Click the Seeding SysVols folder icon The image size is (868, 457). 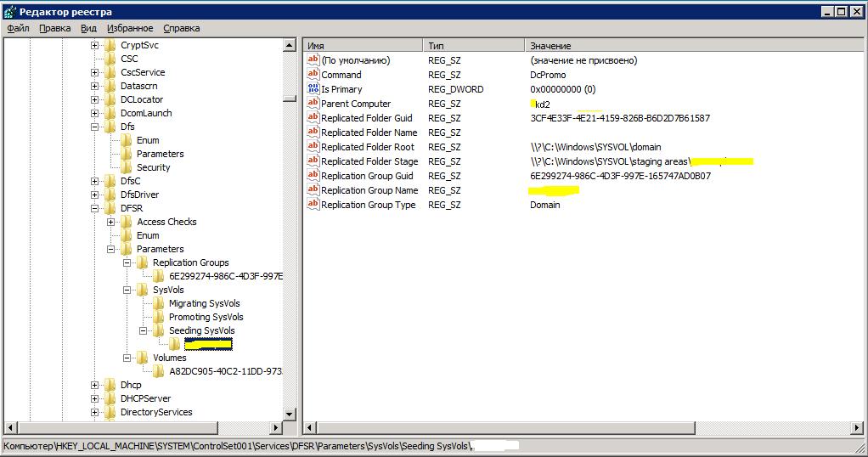click(158, 330)
